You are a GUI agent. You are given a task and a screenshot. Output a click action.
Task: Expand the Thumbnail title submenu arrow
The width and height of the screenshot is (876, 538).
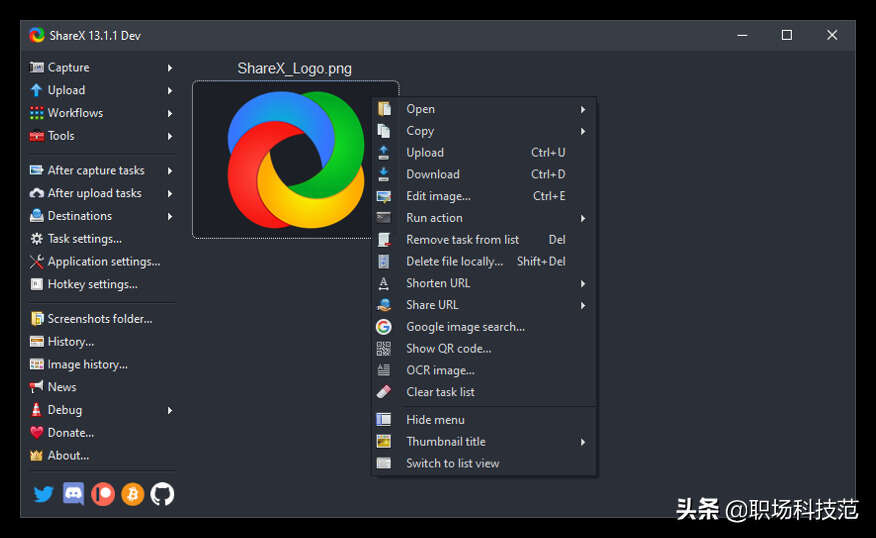coord(583,442)
